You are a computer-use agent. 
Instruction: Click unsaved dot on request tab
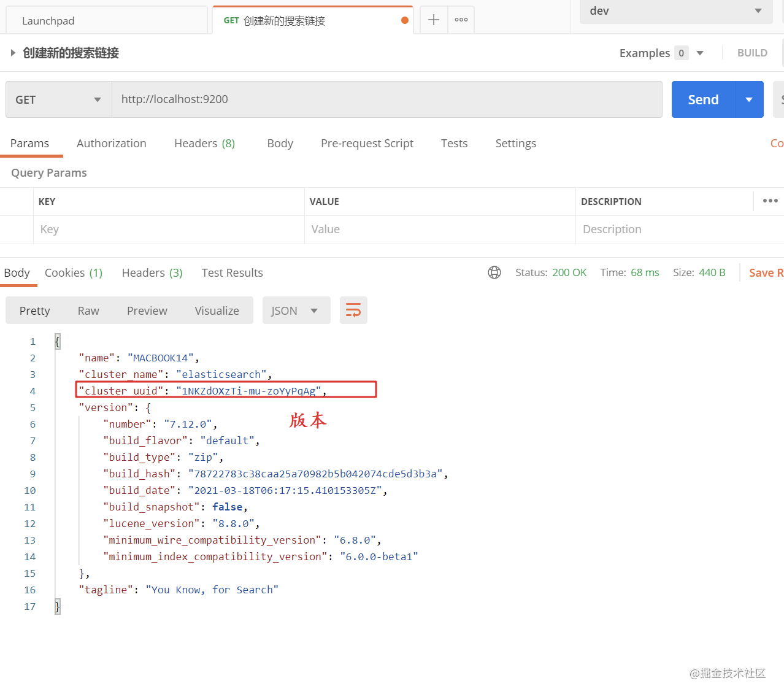405,20
